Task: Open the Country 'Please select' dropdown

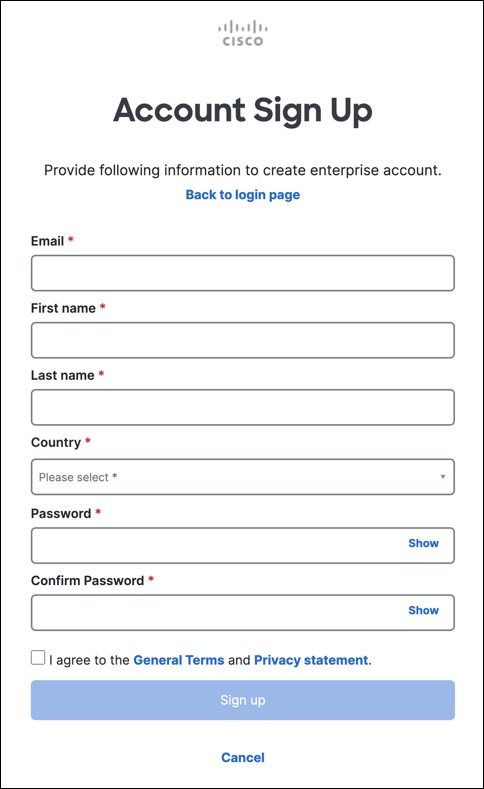Action: (x=243, y=477)
